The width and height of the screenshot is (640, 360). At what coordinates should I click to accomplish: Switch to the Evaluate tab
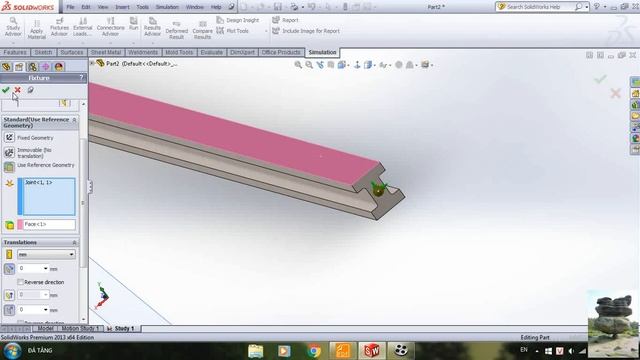pos(211,52)
